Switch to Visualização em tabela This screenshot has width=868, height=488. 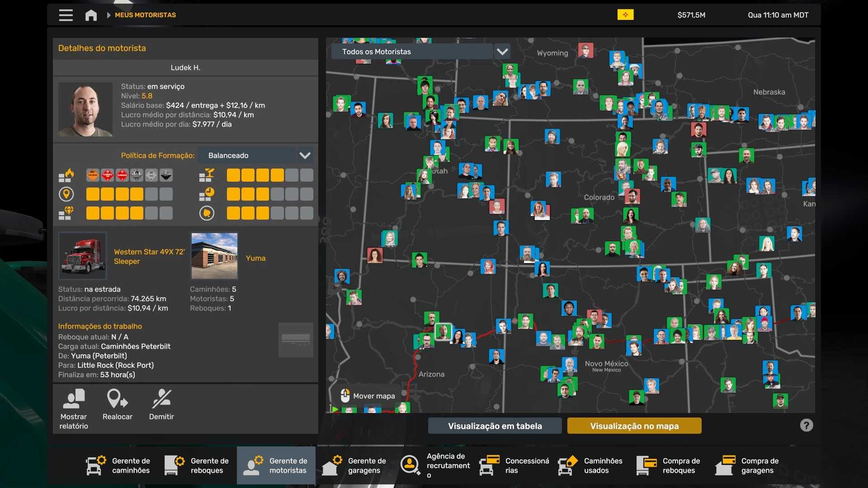click(495, 426)
